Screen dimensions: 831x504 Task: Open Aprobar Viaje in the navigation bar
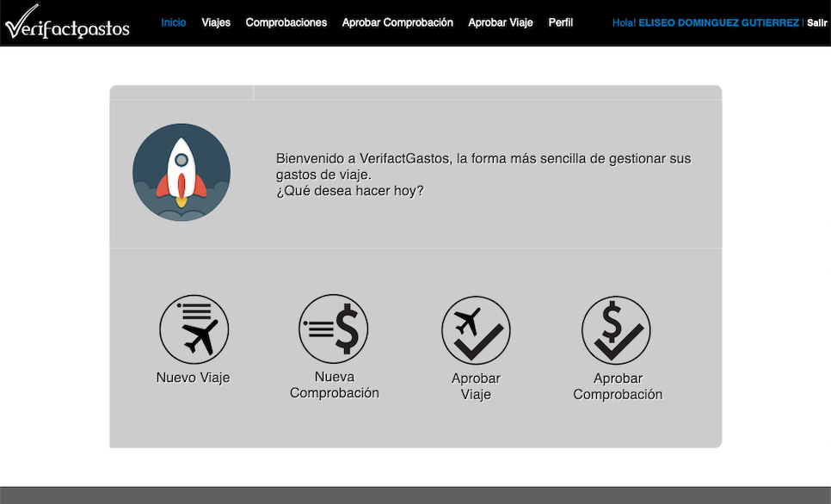pyautogui.click(x=501, y=22)
